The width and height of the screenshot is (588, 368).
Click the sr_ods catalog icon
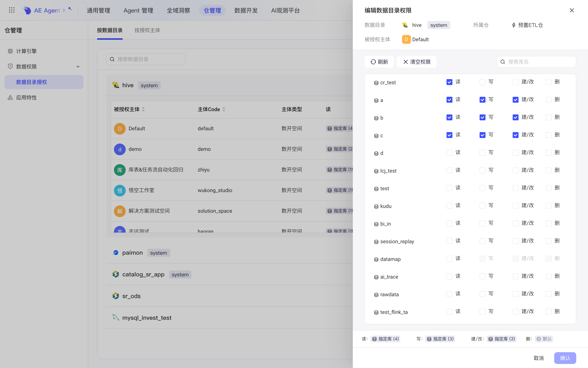coord(116,296)
